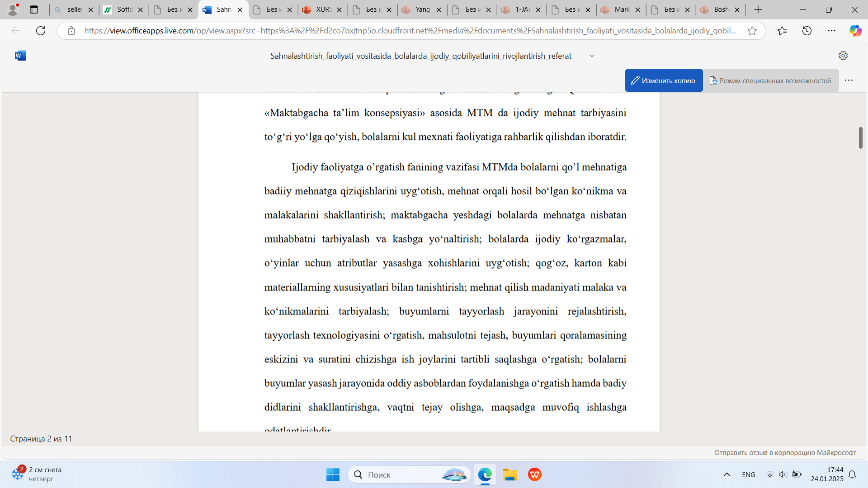Open the Windows Start menu

click(333, 474)
